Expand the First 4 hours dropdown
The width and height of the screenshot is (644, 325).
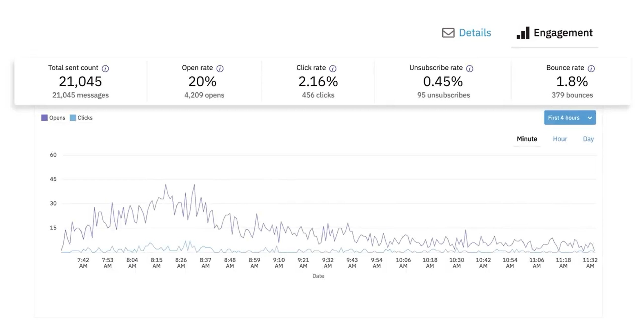(570, 118)
